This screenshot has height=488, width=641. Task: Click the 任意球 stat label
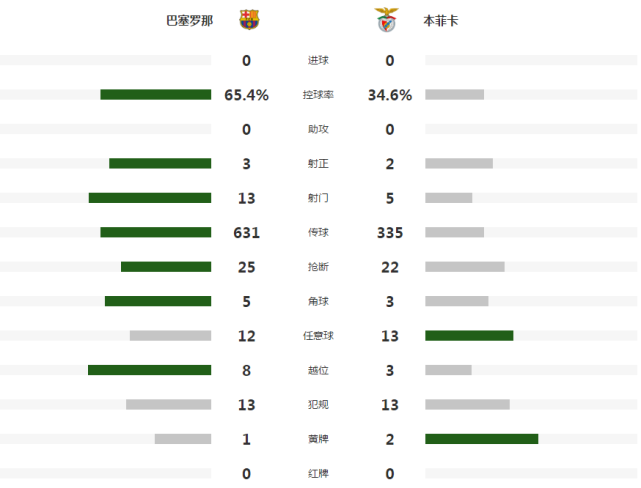(318, 336)
